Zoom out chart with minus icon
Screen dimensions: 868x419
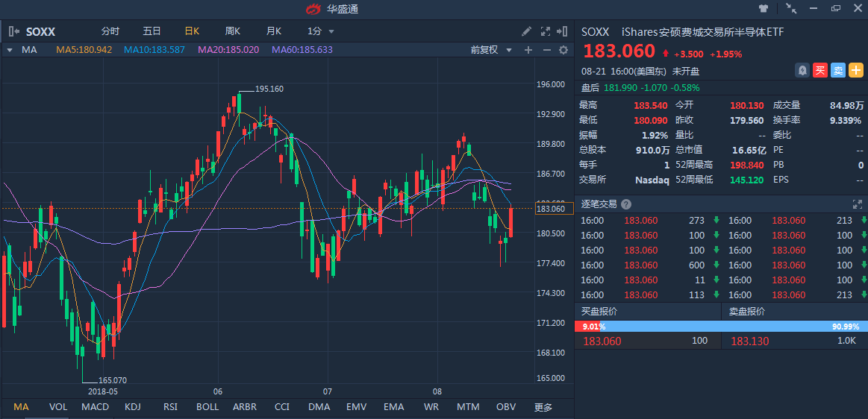pyautogui.click(x=546, y=50)
